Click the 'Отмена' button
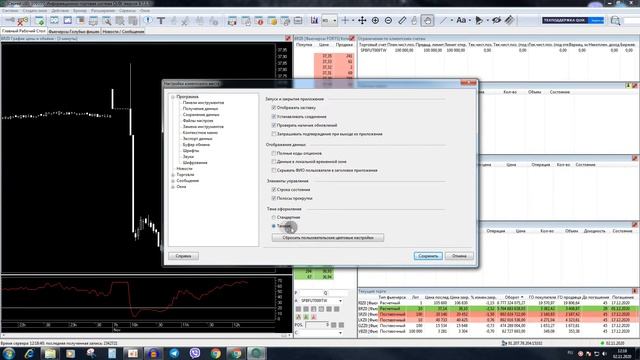The height and width of the screenshot is (360, 640). click(x=459, y=256)
